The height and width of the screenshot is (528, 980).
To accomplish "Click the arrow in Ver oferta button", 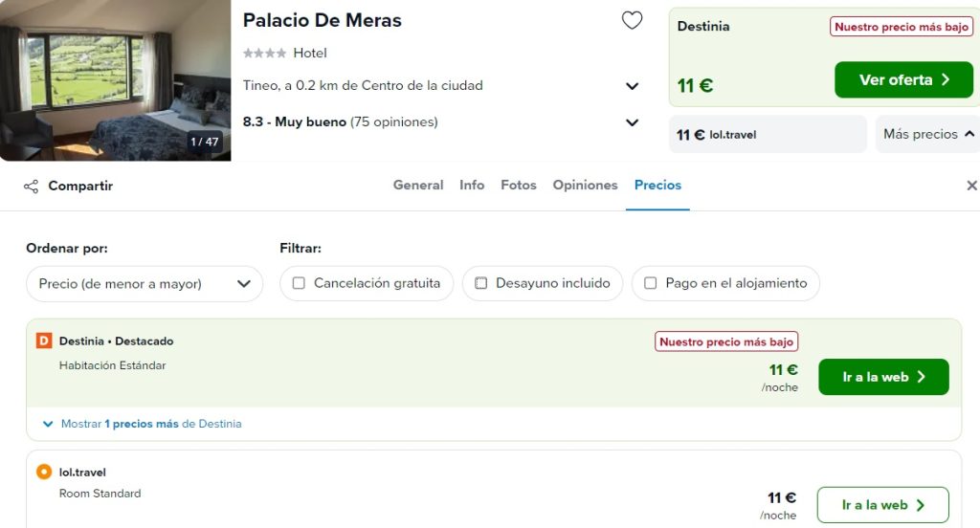I will 946,80.
